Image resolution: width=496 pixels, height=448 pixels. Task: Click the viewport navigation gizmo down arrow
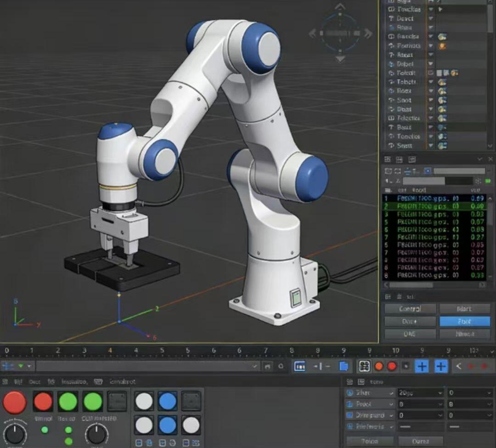pyautogui.click(x=340, y=59)
